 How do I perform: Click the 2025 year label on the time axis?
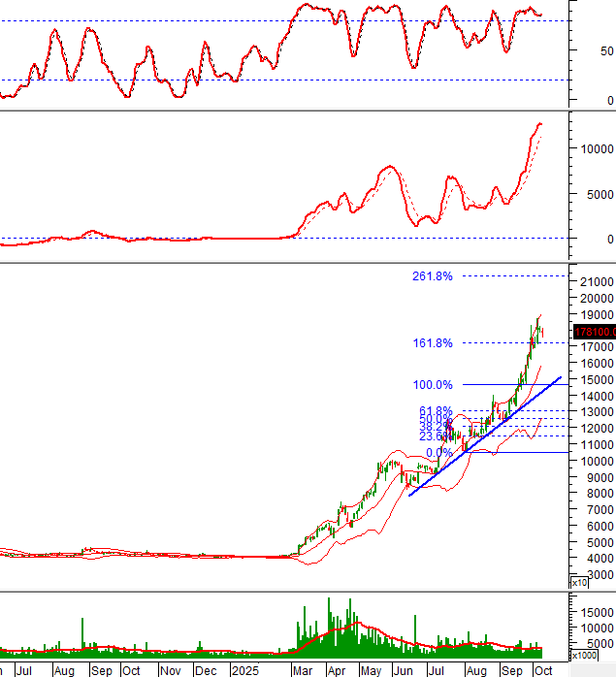pyautogui.click(x=243, y=670)
